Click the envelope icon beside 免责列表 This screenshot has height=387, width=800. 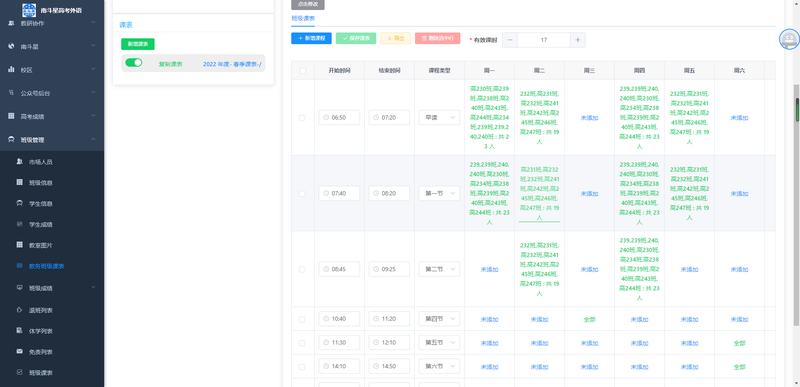tap(19, 352)
